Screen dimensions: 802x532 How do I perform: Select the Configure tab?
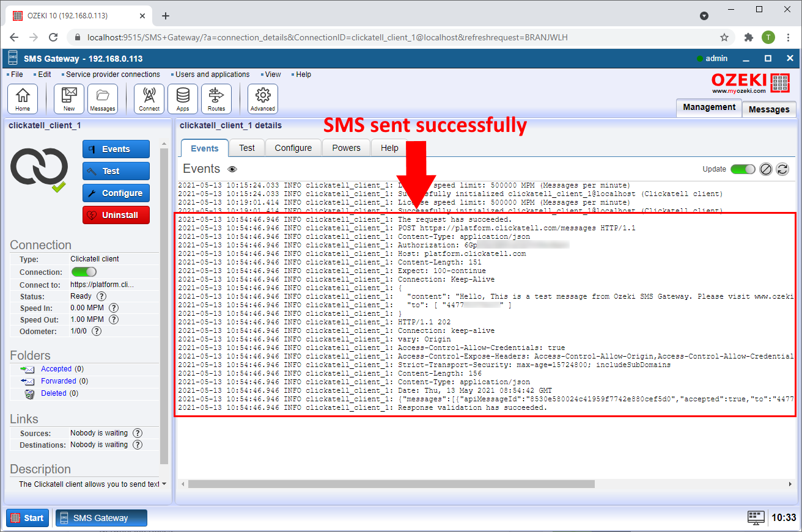pos(293,148)
